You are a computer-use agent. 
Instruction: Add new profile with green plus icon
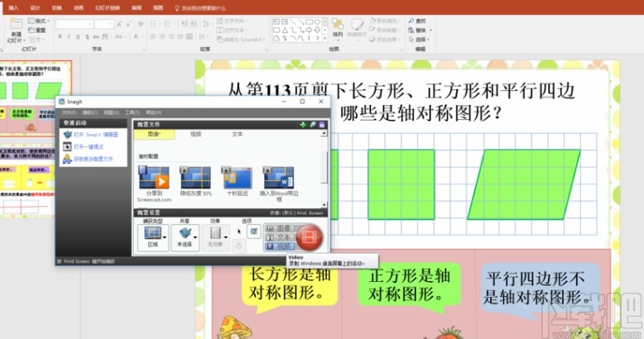tap(303, 124)
